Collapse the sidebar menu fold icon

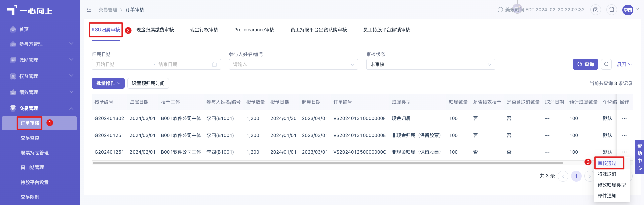coord(89,10)
